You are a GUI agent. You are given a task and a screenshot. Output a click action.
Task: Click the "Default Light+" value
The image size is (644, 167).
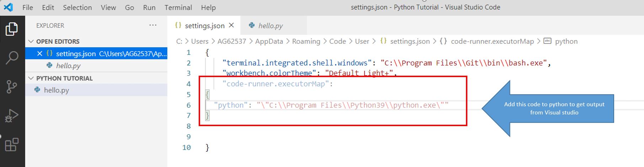point(359,73)
